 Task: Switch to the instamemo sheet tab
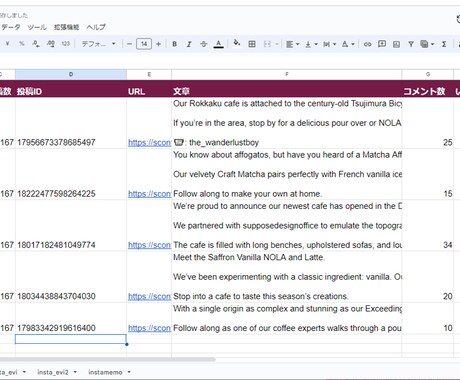(105, 372)
